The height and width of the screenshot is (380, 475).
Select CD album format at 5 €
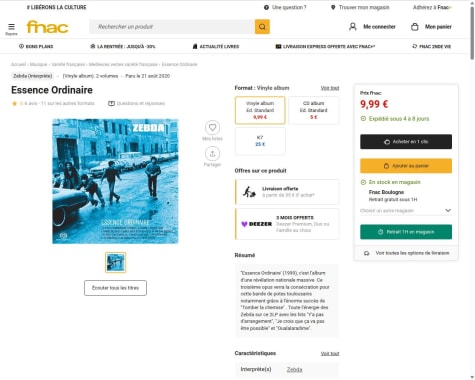314,110
